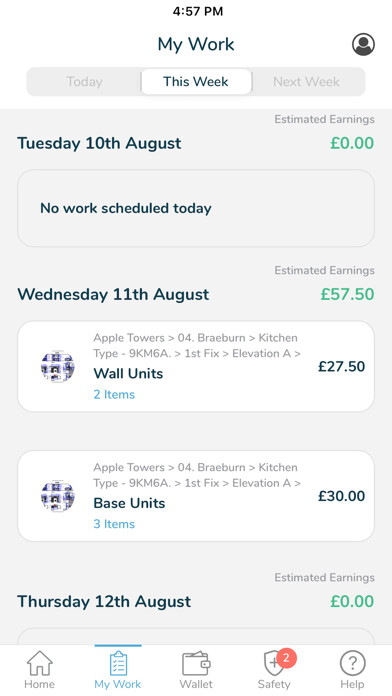
Task: Switch to the Today tab
Action: click(84, 82)
